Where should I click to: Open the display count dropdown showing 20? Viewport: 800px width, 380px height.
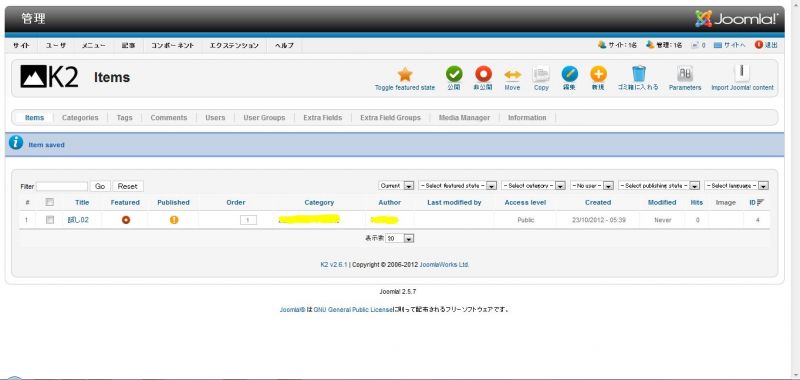point(399,238)
